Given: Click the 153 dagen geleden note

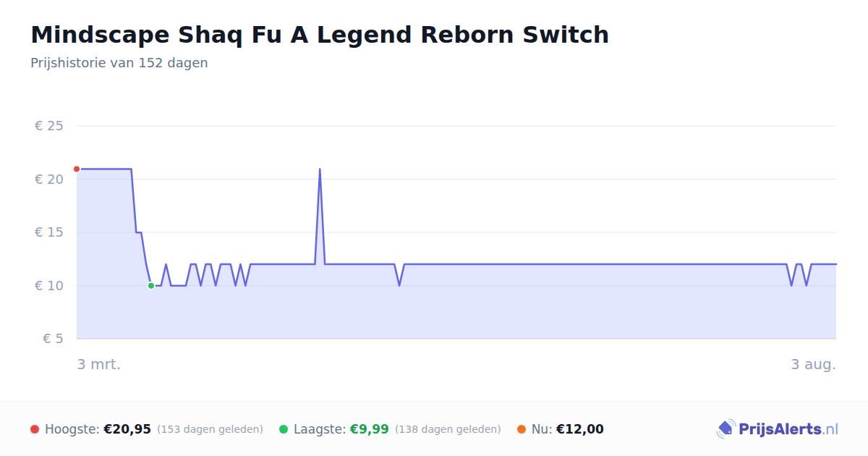Looking at the screenshot, I should (210, 429).
